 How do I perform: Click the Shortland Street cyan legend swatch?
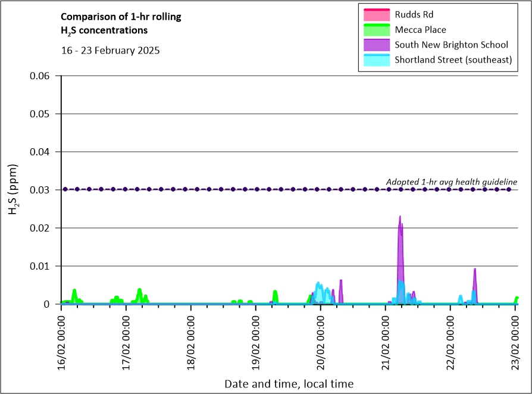[374, 60]
